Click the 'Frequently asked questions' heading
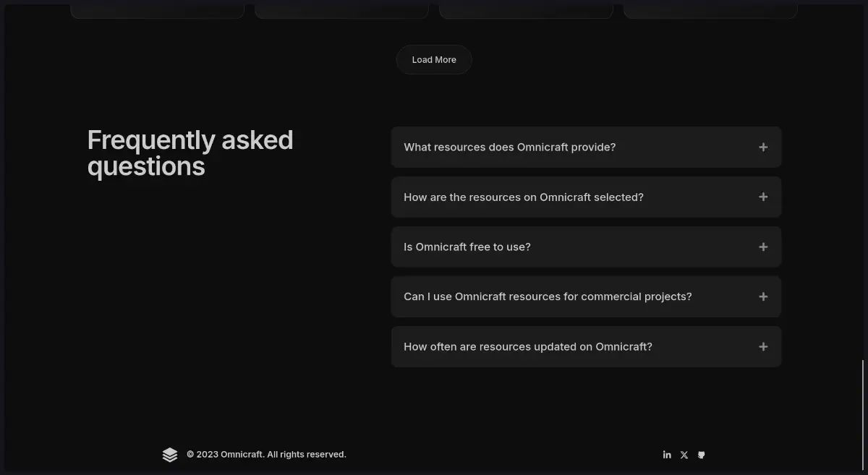Image resolution: width=868 pixels, height=475 pixels. [190, 153]
